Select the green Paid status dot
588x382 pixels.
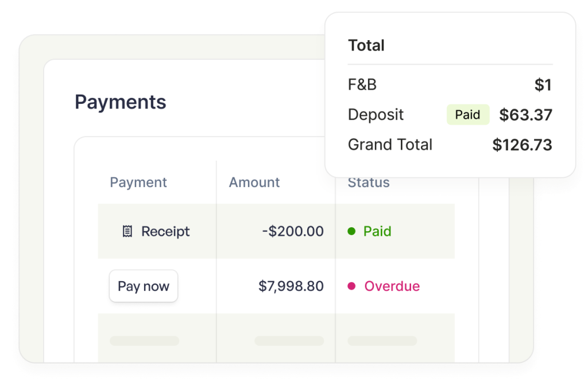tap(351, 231)
